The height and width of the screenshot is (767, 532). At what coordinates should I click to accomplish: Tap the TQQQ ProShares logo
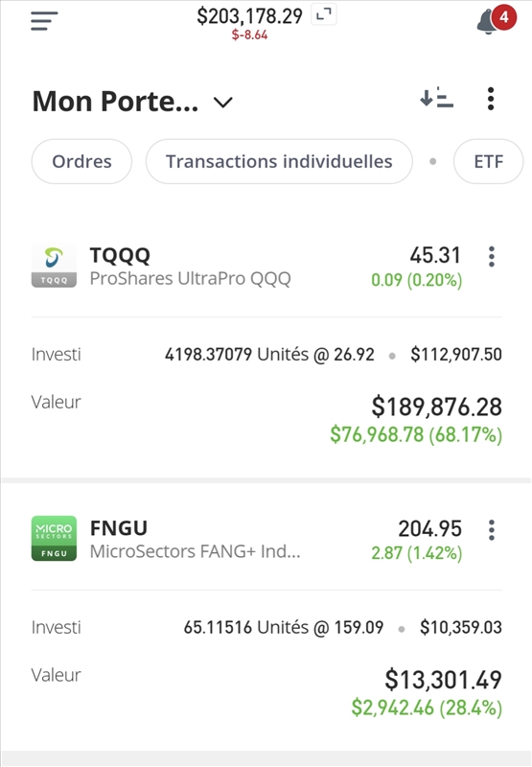click(x=54, y=266)
